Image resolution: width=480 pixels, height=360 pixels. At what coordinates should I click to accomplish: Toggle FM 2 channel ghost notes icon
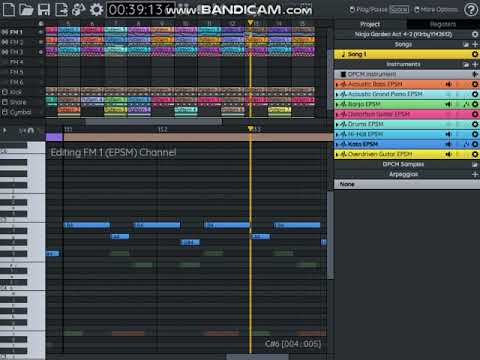pyautogui.click(x=41, y=42)
